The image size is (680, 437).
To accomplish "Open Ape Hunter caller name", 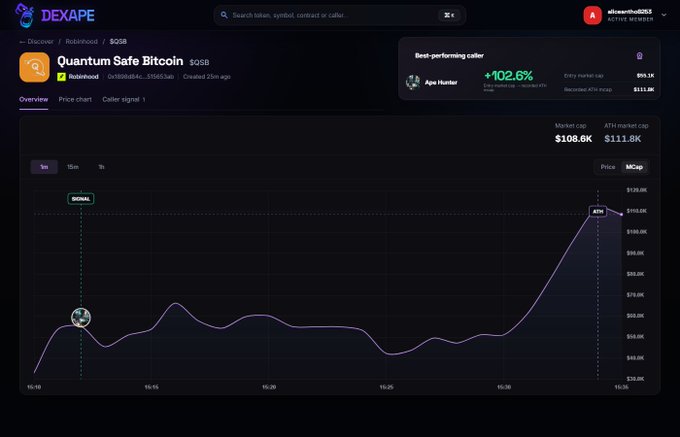I will click(x=441, y=82).
